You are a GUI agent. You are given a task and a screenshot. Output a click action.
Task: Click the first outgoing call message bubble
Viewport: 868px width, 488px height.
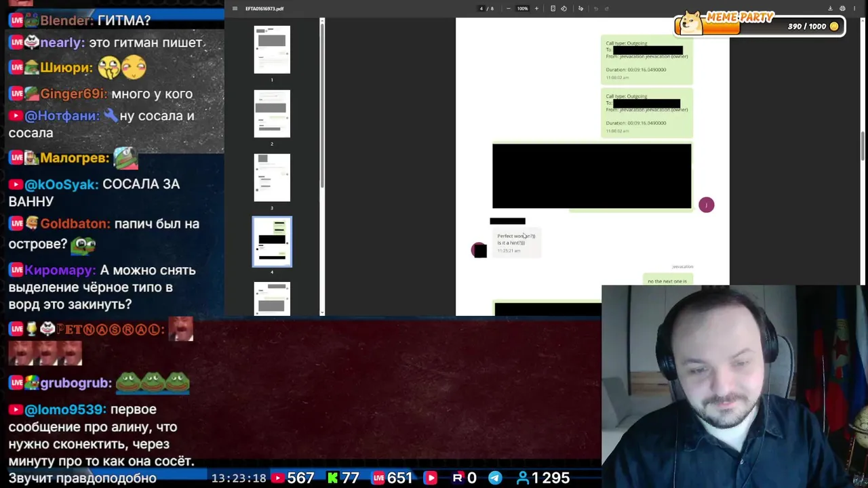click(647, 60)
